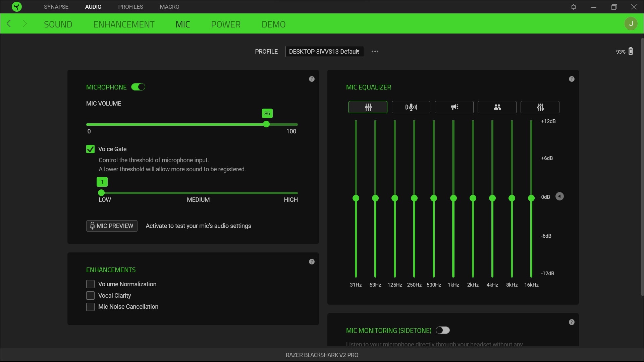Click the MEDIUM voice gate label
This screenshot has height=362, width=644.
pyautogui.click(x=198, y=200)
